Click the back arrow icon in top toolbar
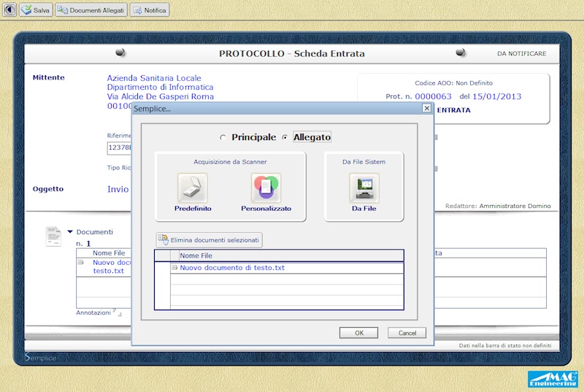Image resolution: width=584 pixels, height=392 pixels. pyautogui.click(x=10, y=10)
